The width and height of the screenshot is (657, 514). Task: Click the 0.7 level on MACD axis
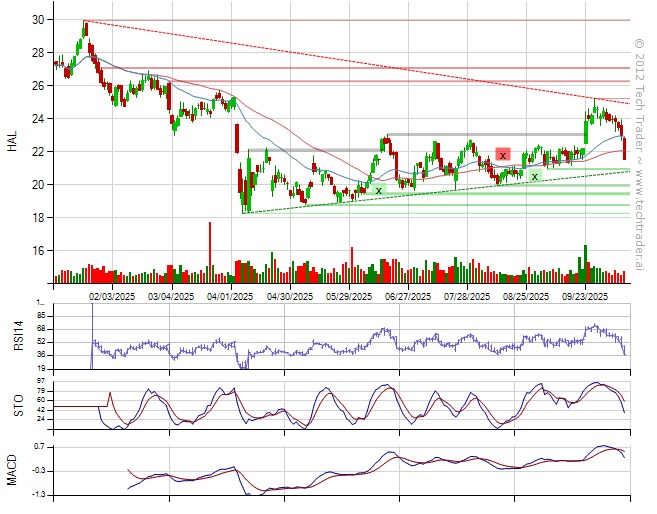(x=39, y=445)
